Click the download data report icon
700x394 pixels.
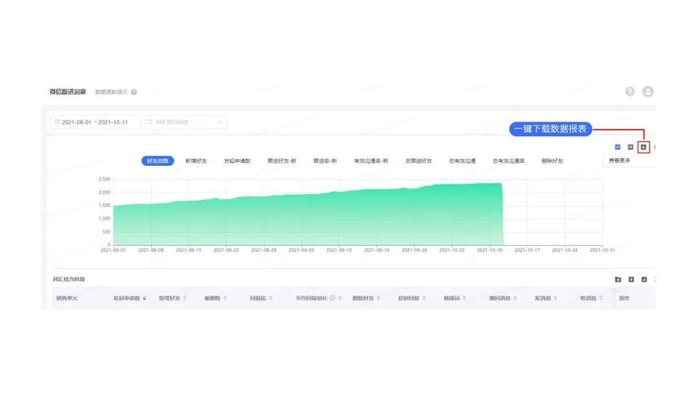pyautogui.click(x=643, y=147)
